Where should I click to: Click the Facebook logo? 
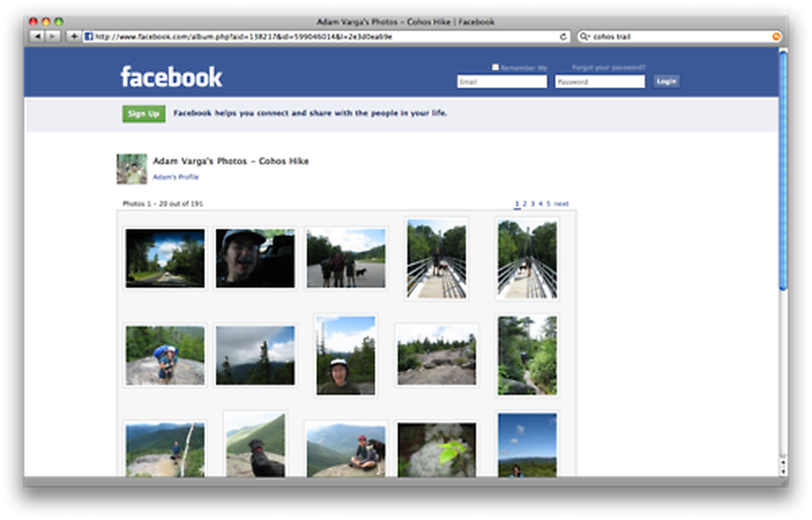pos(172,77)
